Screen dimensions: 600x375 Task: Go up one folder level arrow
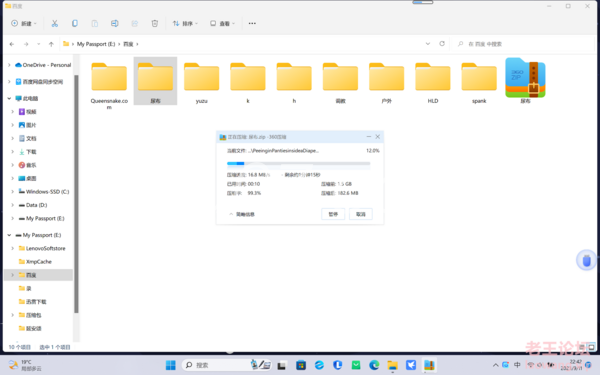pyautogui.click(x=51, y=44)
